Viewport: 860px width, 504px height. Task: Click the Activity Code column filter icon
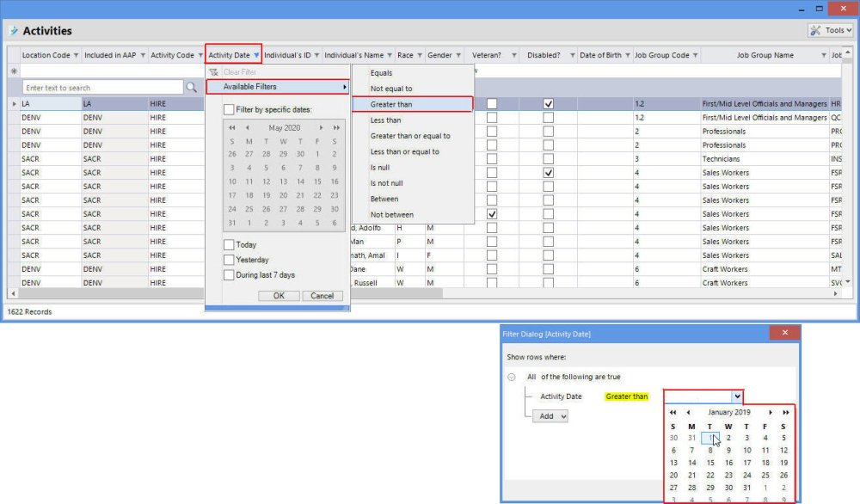[x=200, y=55]
